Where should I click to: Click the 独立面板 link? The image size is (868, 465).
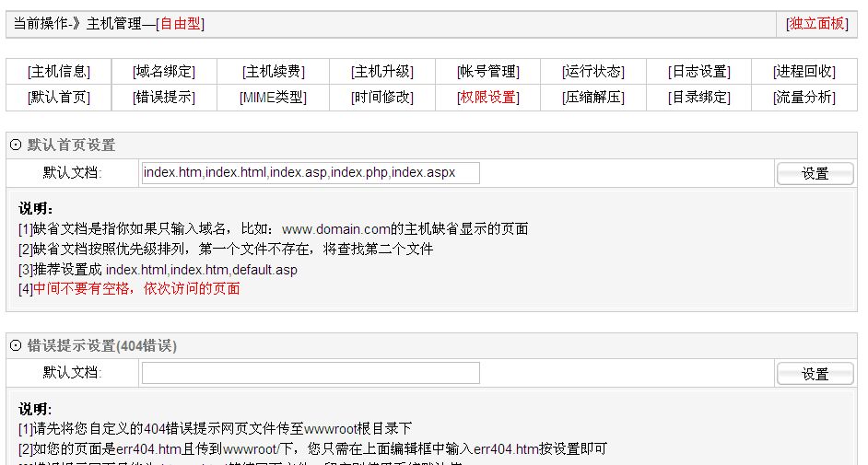coord(816,24)
